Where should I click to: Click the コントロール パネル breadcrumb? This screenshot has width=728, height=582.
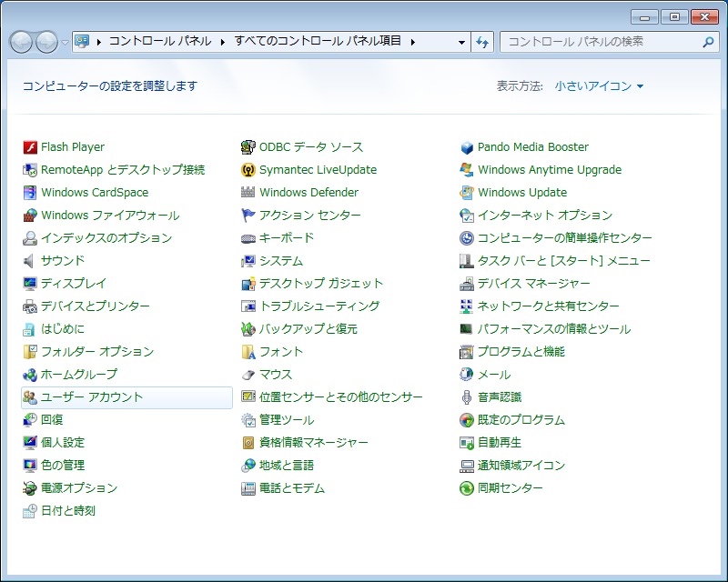[160, 41]
